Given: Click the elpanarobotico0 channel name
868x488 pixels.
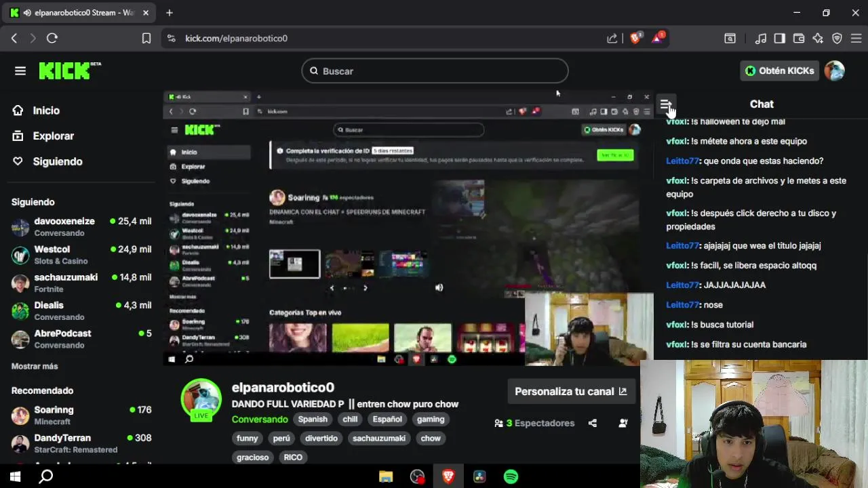Looking at the screenshot, I should (x=283, y=388).
